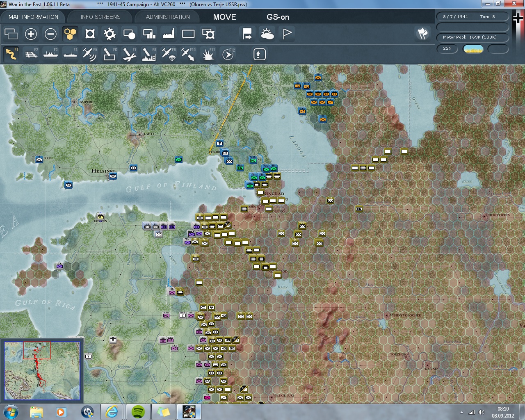Image resolution: width=525 pixels, height=420 pixels.
Task: Click the Tampere city label
Action: tap(85, 102)
